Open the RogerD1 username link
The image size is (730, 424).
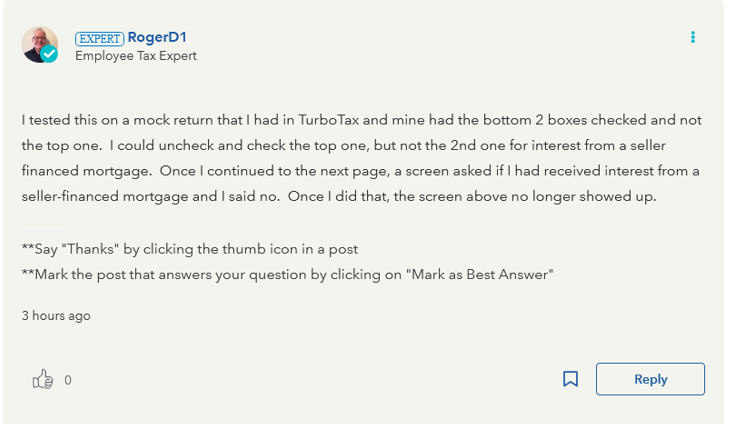157,37
